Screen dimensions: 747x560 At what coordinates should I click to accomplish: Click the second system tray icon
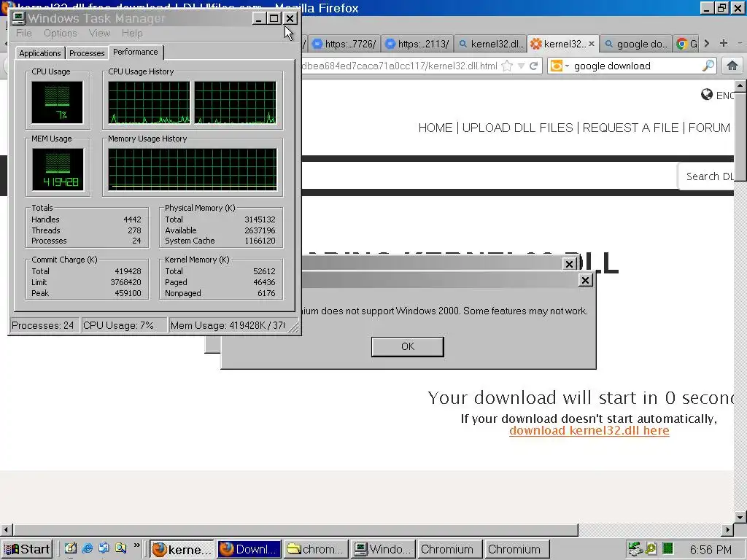651,548
